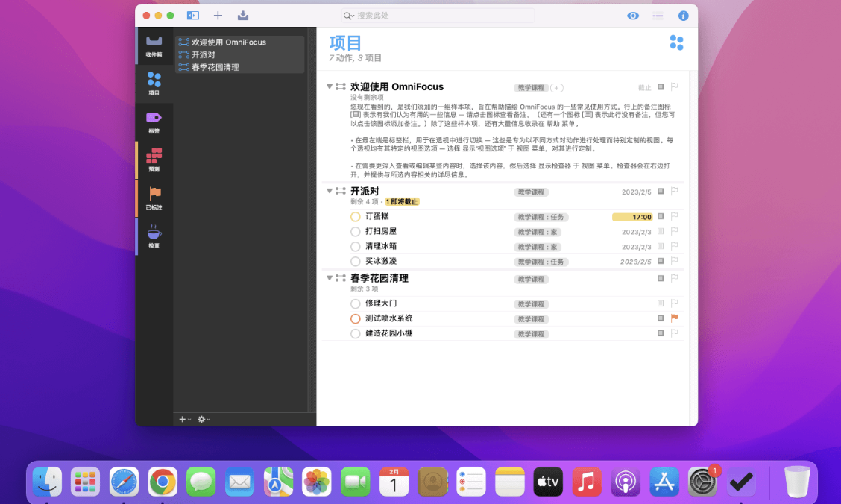Open the sidebar add (+) dropdown
Image resolution: width=841 pixels, height=504 pixels.
(184, 419)
